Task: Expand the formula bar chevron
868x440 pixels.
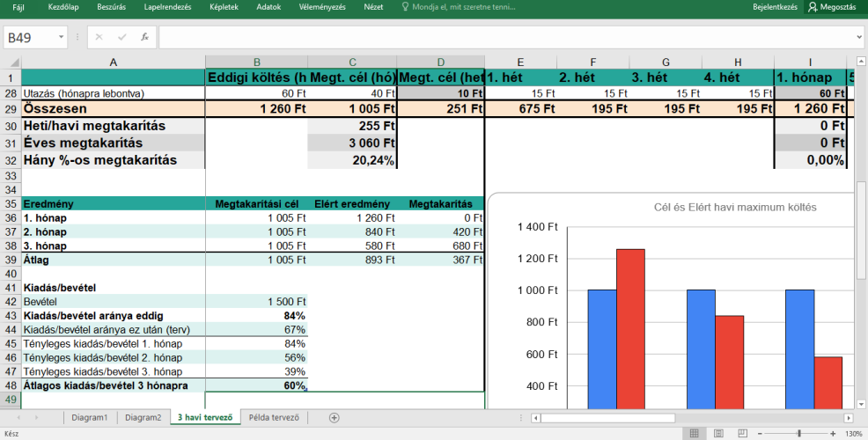Action: coord(859,37)
